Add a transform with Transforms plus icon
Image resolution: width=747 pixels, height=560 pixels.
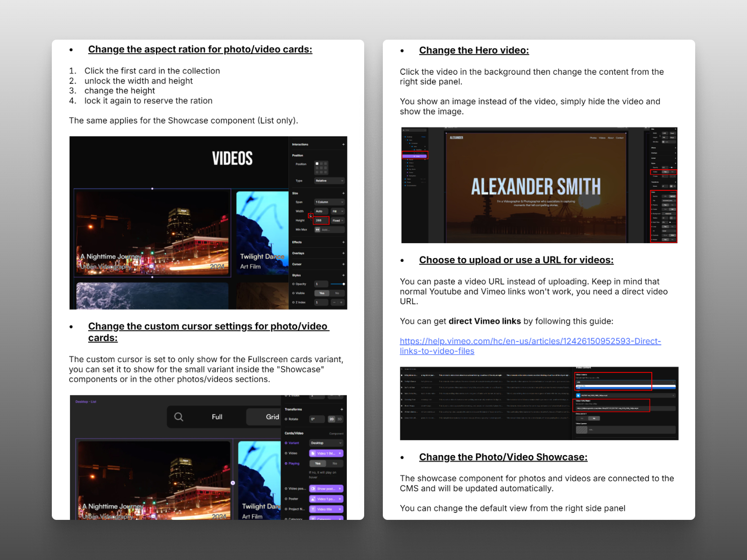click(x=341, y=409)
